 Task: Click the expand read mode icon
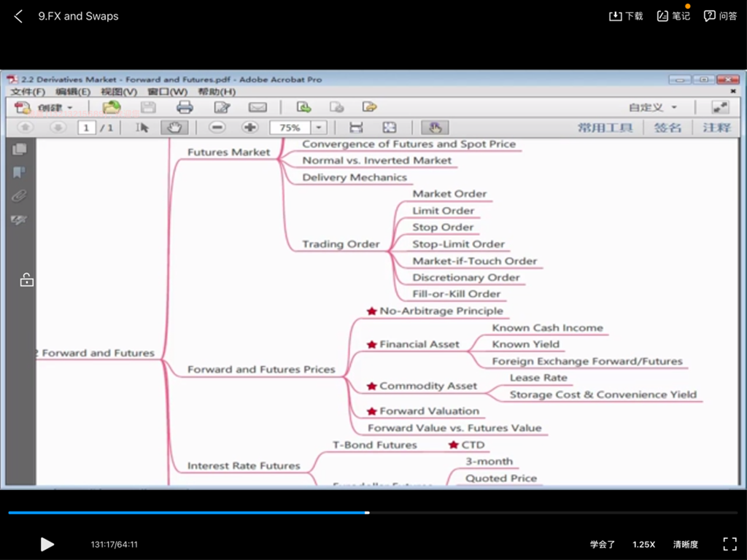pyautogui.click(x=720, y=107)
